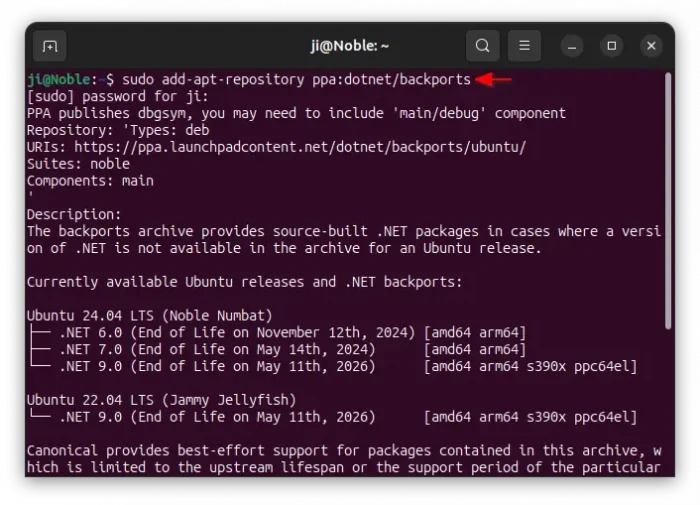This screenshot has height=505, width=700.
Task: Maximize the terminal window
Action: pos(612,46)
